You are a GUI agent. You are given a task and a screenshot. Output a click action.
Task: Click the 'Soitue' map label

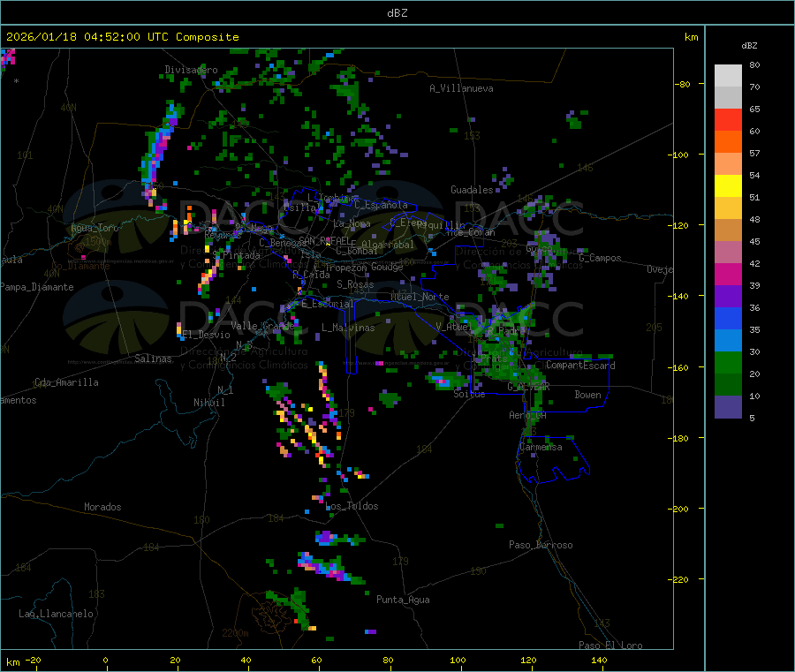[x=469, y=394]
